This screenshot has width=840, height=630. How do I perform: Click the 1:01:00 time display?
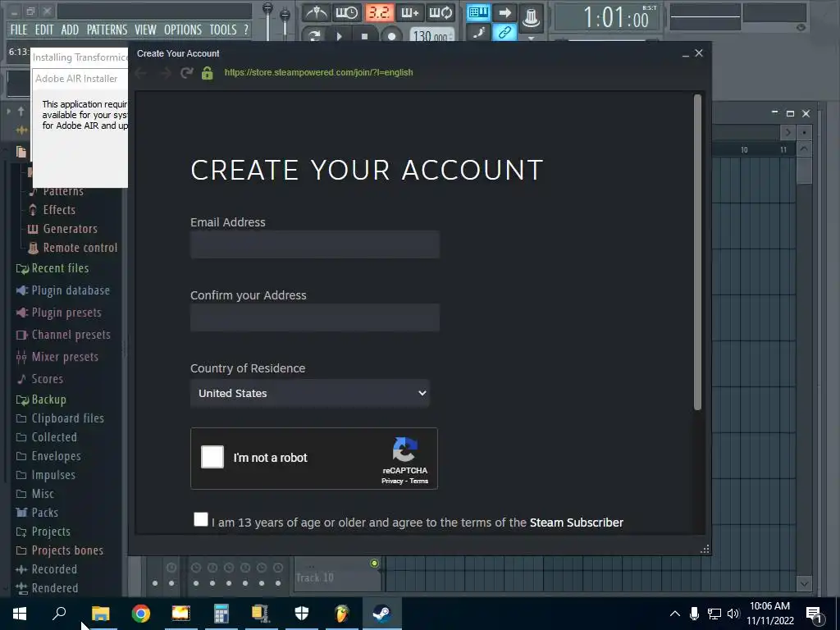click(x=606, y=18)
